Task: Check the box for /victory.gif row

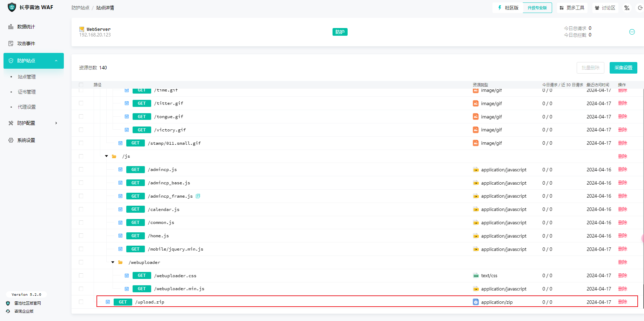Action: 81,130
